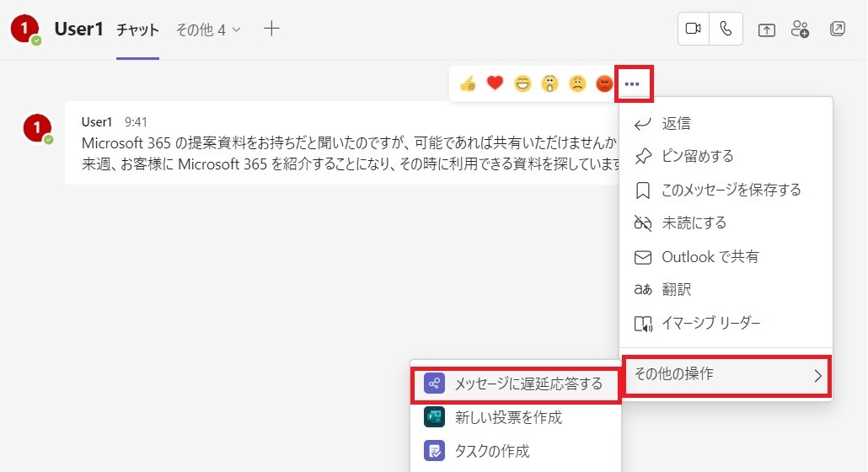Select このメッセージを保存する

(x=726, y=190)
